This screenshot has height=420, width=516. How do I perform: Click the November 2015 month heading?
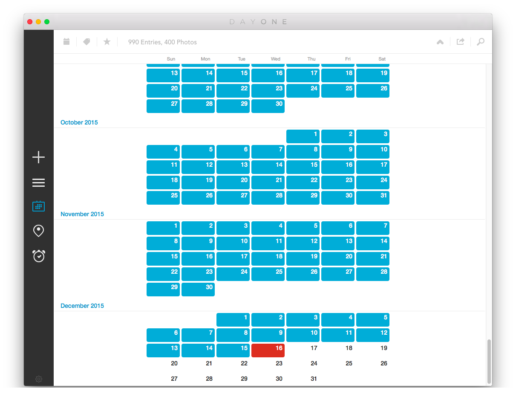tap(82, 214)
